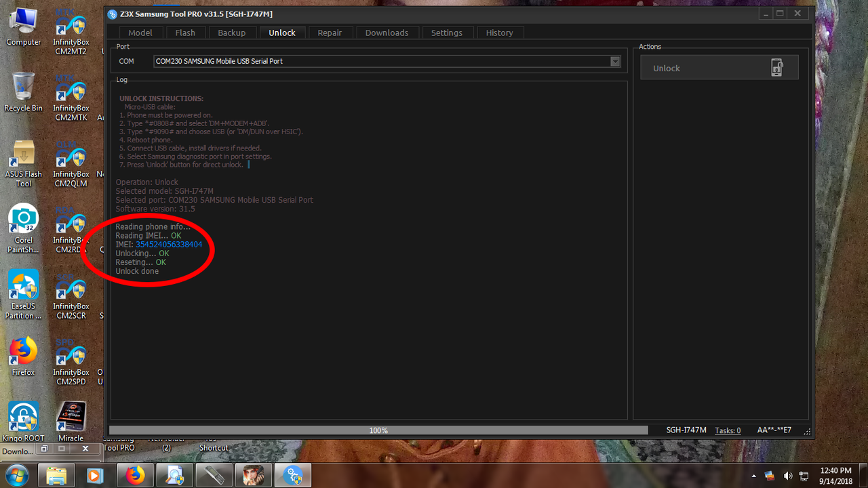Open the Settings tab
The image size is (868, 488).
(447, 33)
